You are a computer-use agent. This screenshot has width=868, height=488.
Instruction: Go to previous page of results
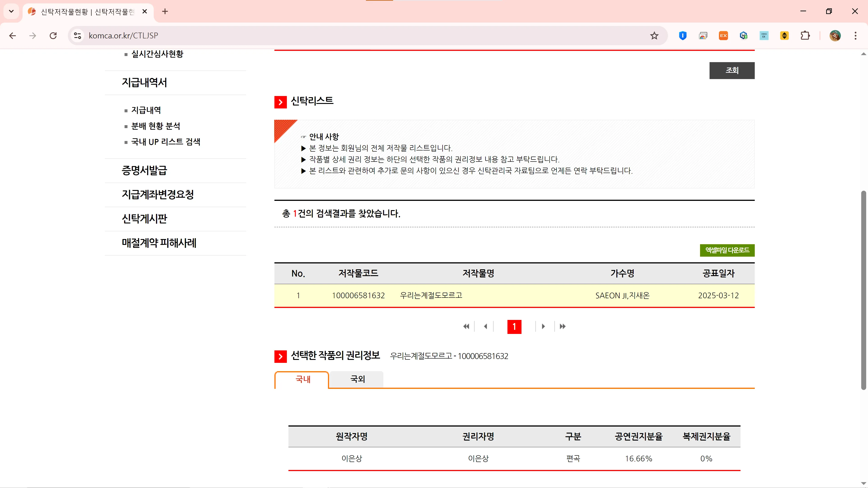point(485,326)
